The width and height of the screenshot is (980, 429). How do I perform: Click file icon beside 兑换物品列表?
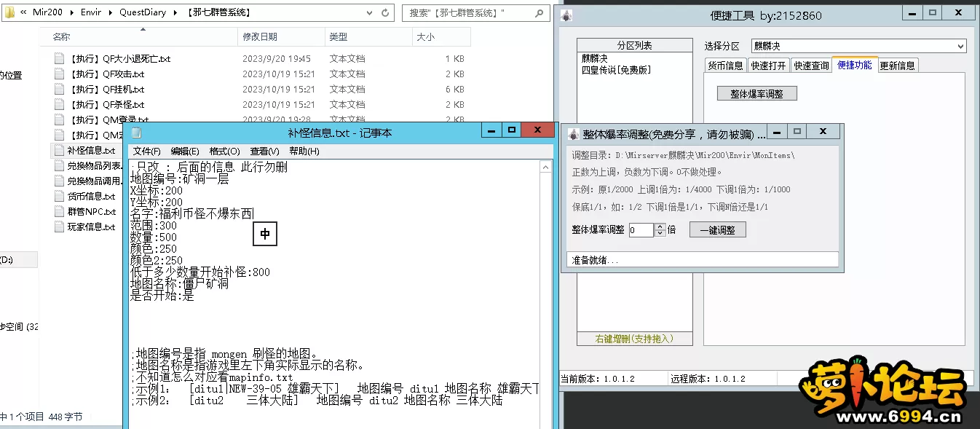(x=60, y=165)
